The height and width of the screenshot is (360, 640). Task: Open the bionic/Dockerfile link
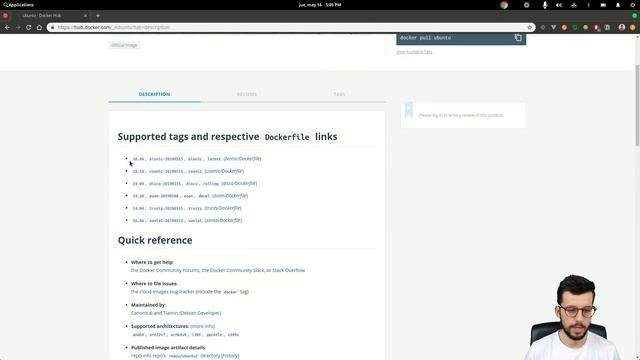tap(242, 159)
